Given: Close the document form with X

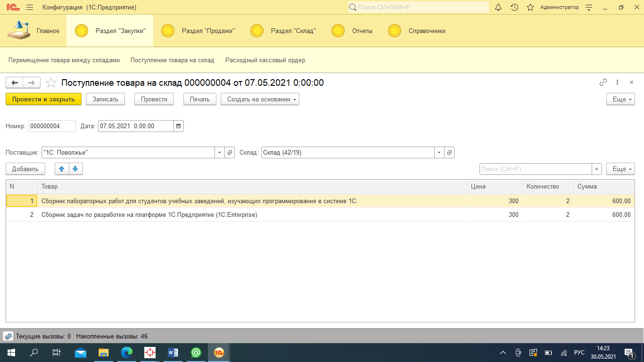Looking at the screenshot, I should (x=631, y=82).
